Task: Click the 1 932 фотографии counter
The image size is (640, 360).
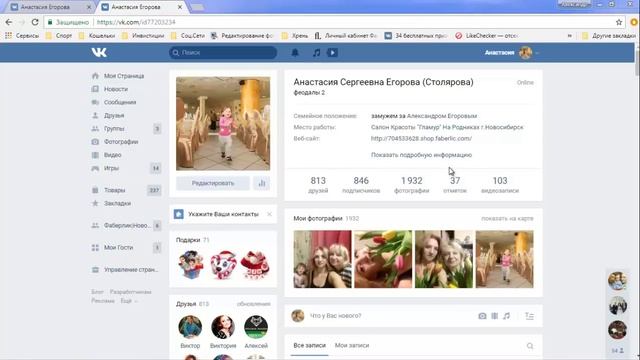Action: (411, 184)
